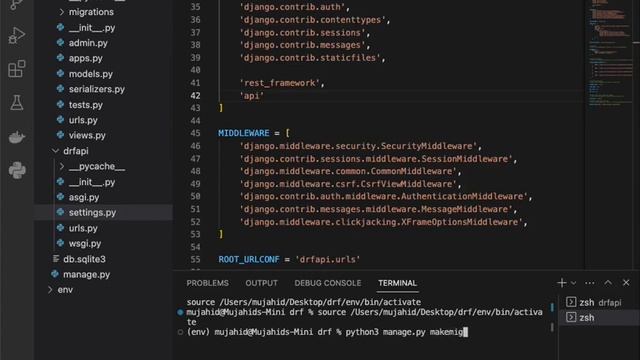Screen dimensions: 640x360
Task: Click the terminal command input line
Action: 327,332
